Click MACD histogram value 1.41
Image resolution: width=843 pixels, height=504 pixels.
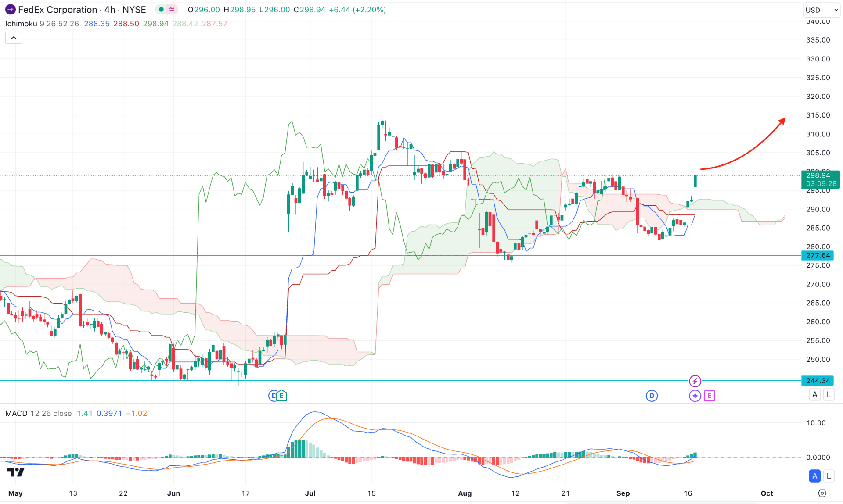85,413
